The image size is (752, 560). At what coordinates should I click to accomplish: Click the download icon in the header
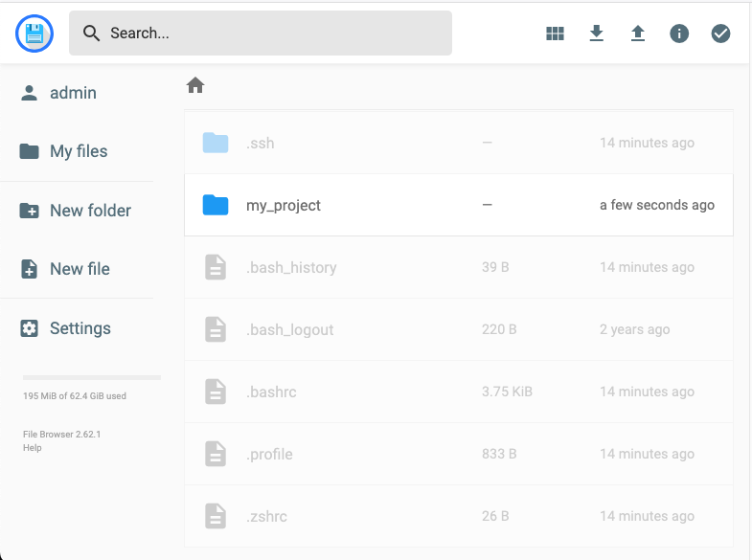596,34
